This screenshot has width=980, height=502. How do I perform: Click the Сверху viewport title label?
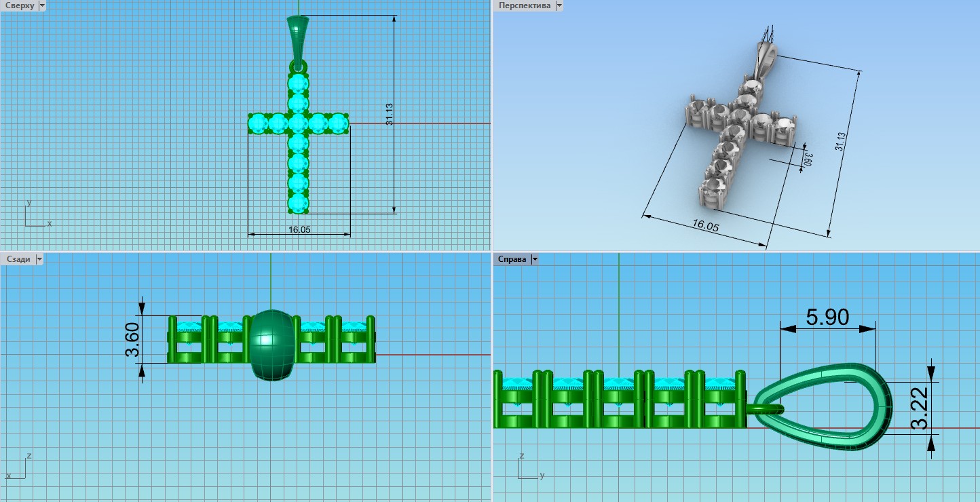[x=19, y=5]
